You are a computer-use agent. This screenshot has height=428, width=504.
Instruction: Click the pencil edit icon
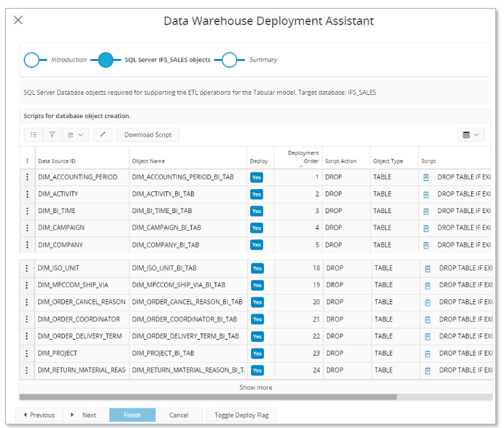[103, 135]
